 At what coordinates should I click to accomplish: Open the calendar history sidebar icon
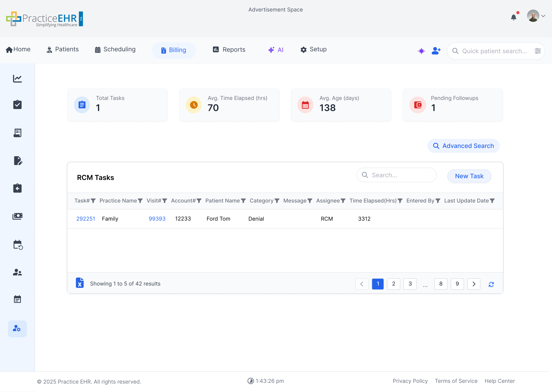(x=17, y=244)
